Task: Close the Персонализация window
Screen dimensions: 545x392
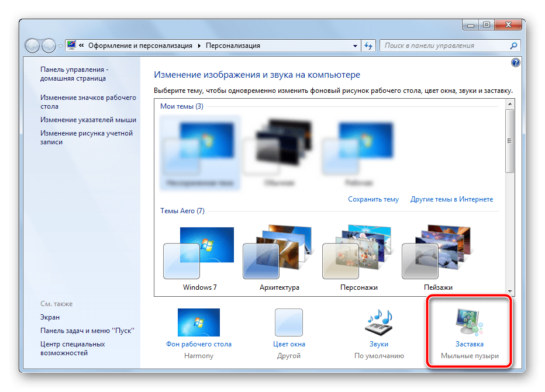Action: tap(508, 25)
